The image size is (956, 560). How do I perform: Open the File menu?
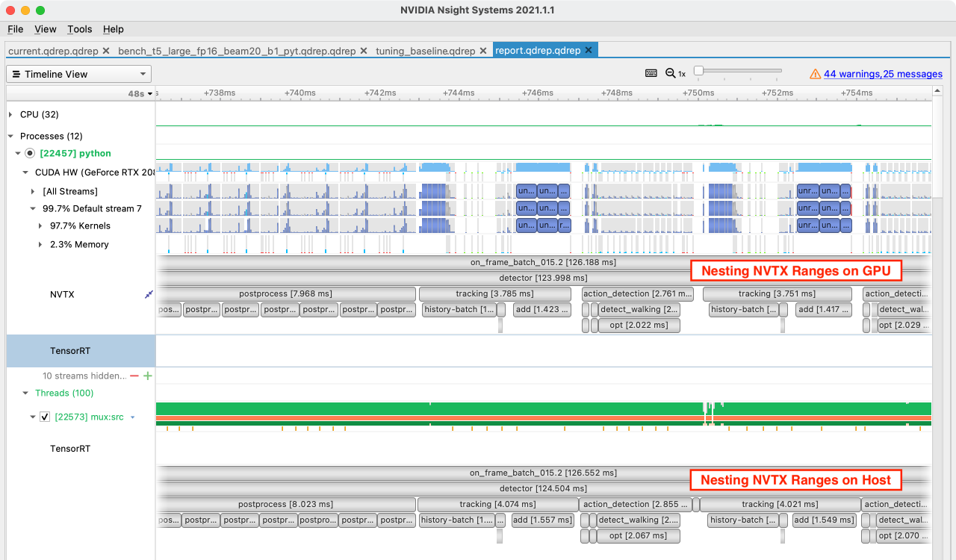click(15, 29)
